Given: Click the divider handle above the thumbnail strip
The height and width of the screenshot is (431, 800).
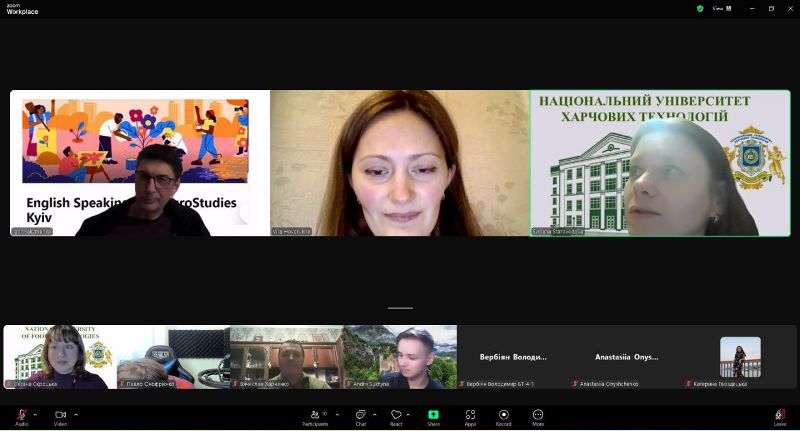Looking at the screenshot, I should [x=400, y=308].
